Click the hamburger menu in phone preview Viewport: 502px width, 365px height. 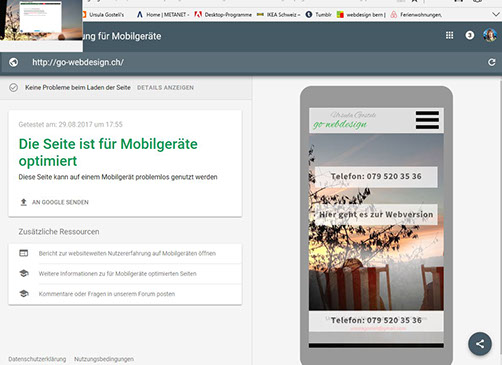[x=427, y=120]
